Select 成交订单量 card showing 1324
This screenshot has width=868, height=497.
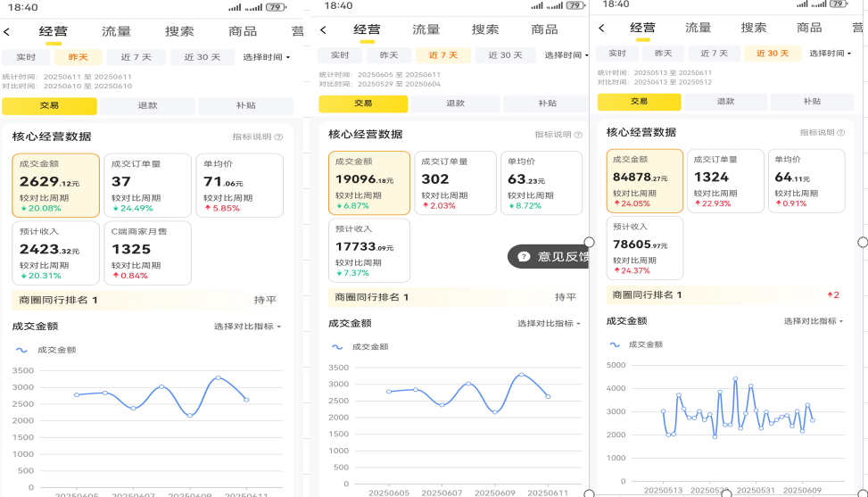[725, 181]
